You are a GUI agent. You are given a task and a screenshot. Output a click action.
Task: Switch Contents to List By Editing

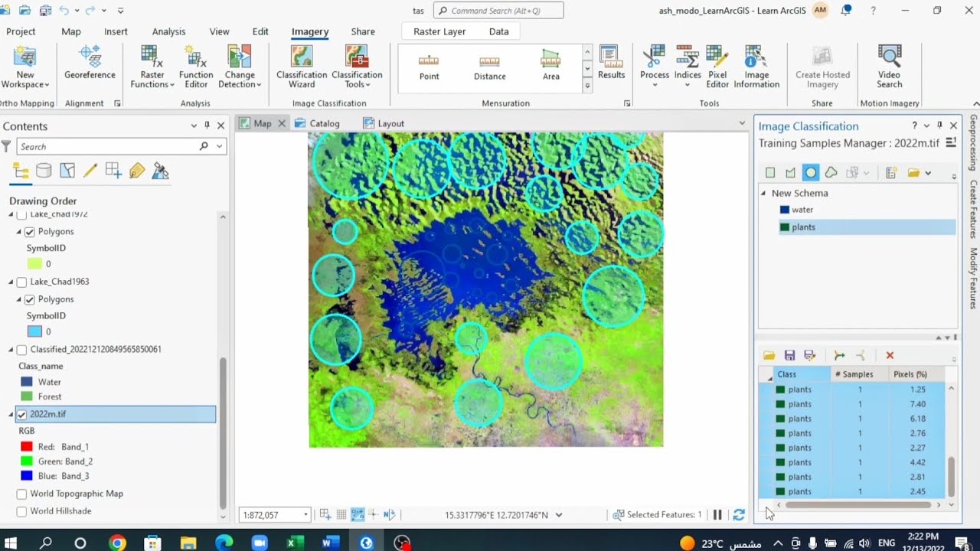click(90, 171)
